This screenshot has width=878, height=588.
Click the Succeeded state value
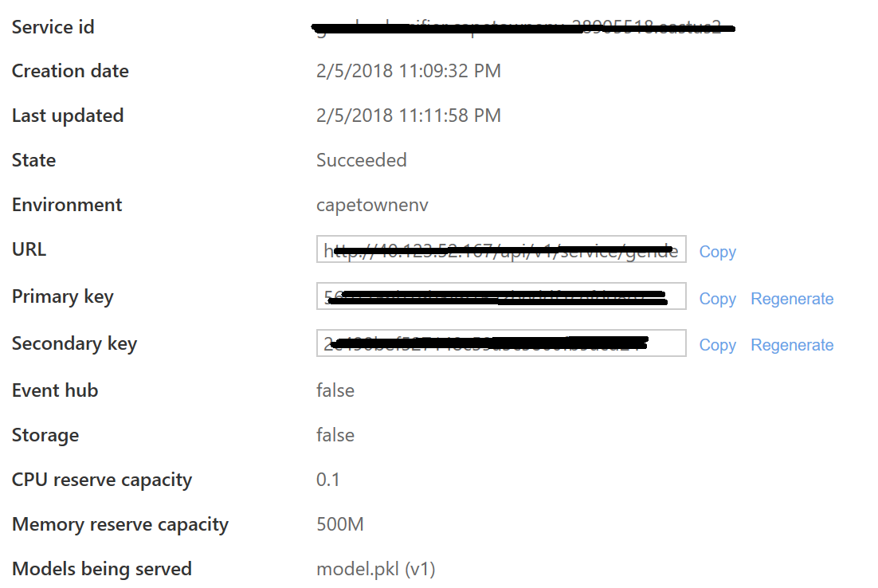[x=361, y=160]
